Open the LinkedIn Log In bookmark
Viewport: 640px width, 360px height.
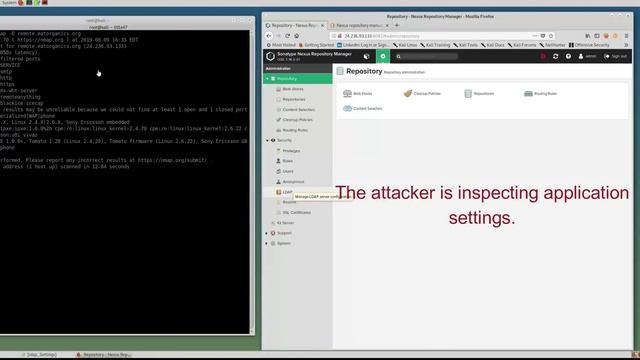pyautogui.click(x=363, y=45)
